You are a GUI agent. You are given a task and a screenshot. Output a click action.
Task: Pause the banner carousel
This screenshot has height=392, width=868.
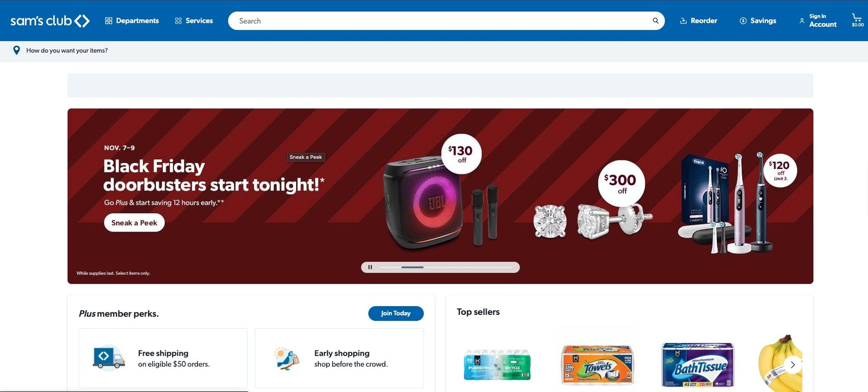coord(370,267)
